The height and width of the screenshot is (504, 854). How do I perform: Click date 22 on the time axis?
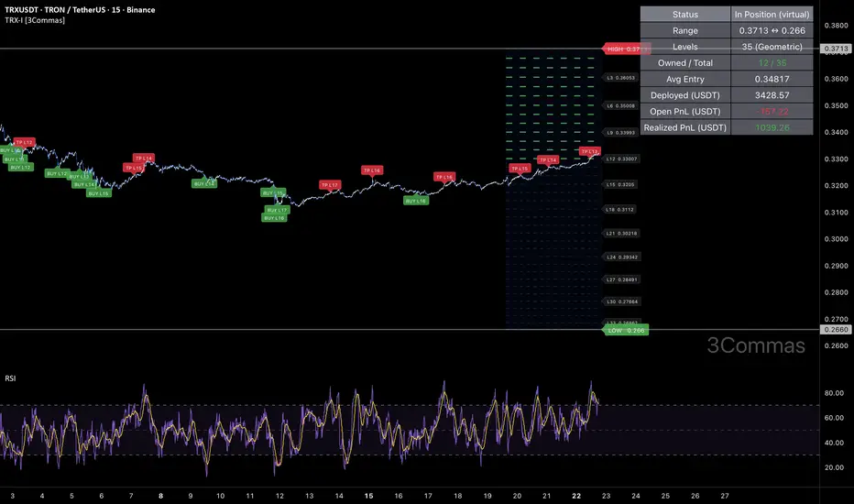tap(576, 496)
